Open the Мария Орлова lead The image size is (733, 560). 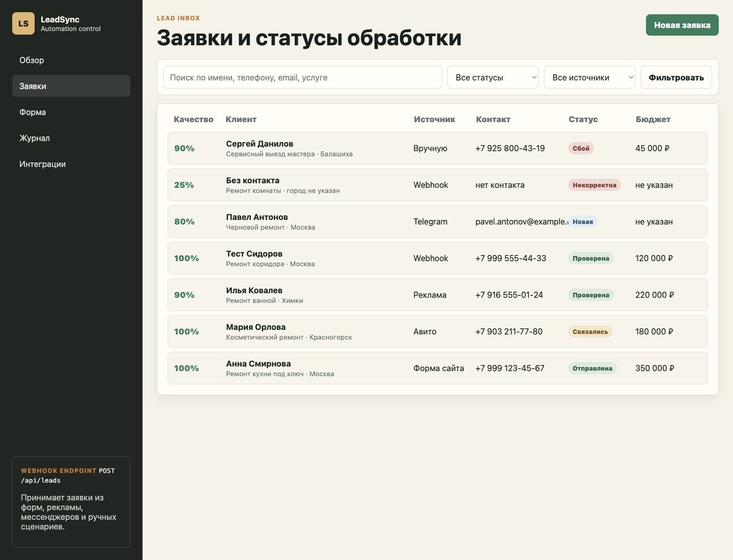coord(438,331)
